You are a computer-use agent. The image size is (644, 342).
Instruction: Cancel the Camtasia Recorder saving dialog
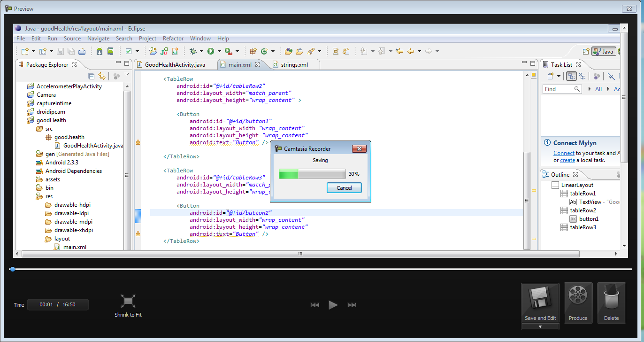pos(344,188)
